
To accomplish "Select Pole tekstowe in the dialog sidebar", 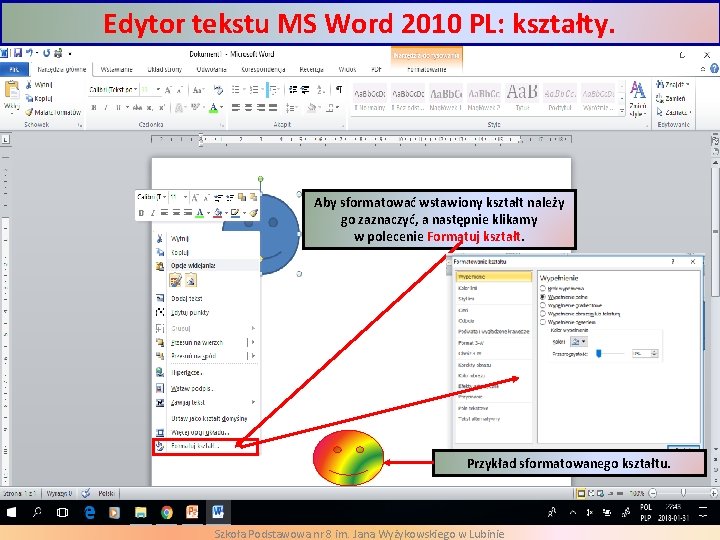I will tap(494, 408).
